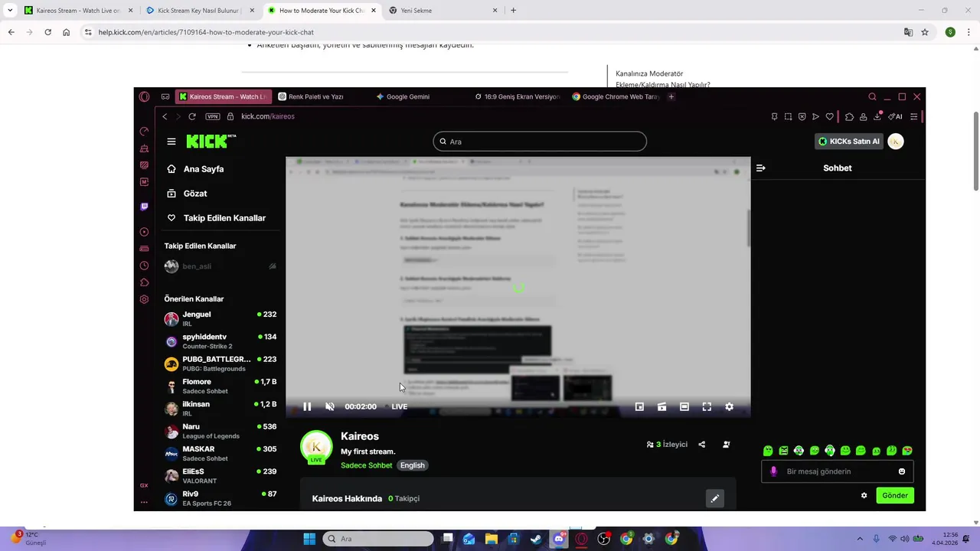Screen dimensions: 980x551
Task: Toggle theater mode in video player
Action: [684, 407]
